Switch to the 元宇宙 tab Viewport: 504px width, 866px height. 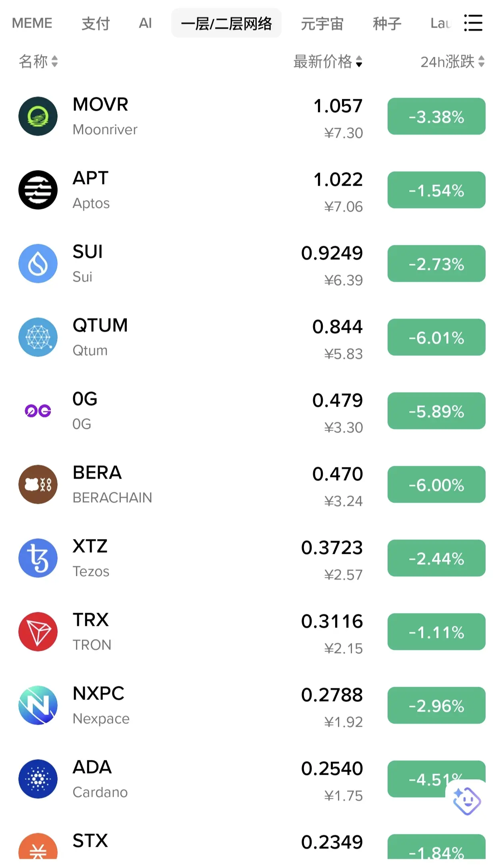pyautogui.click(x=322, y=23)
